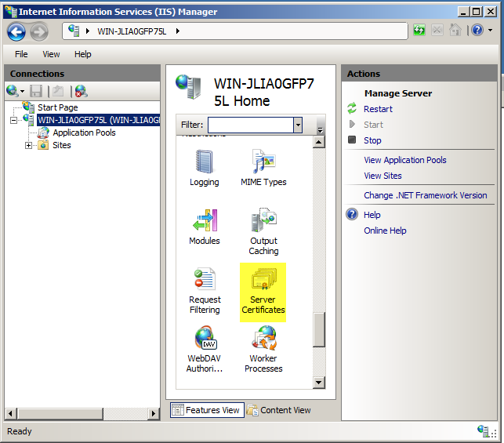
Task: Click the Restart green arrows icon
Action: click(352, 108)
